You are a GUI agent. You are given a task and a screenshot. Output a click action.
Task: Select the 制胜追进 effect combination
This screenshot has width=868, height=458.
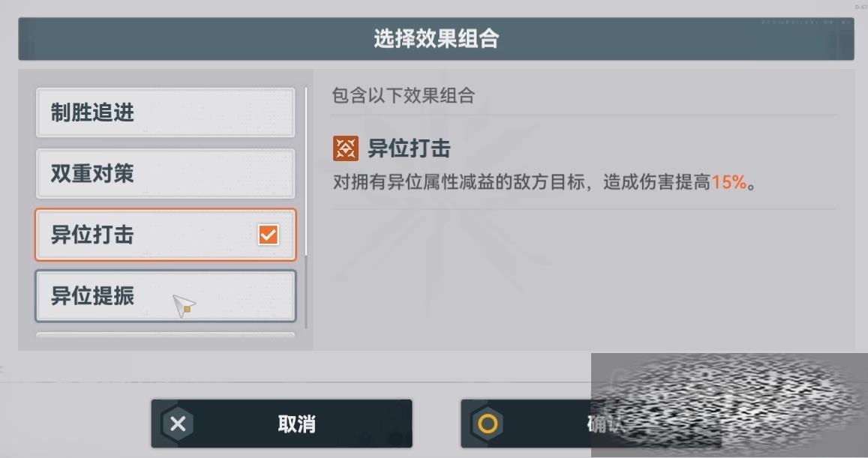[166, 112]
